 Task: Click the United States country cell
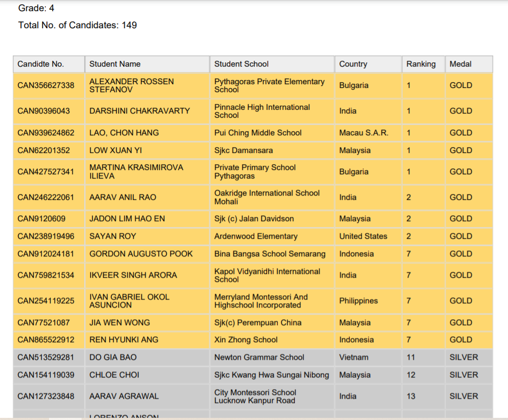[363, 236]
